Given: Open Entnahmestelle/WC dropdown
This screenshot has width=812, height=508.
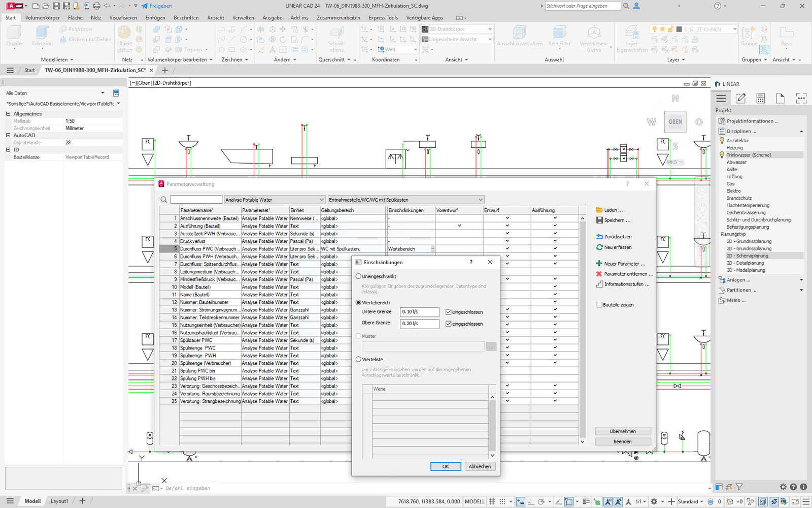Looking at the screenshot, I should (406, 200).
